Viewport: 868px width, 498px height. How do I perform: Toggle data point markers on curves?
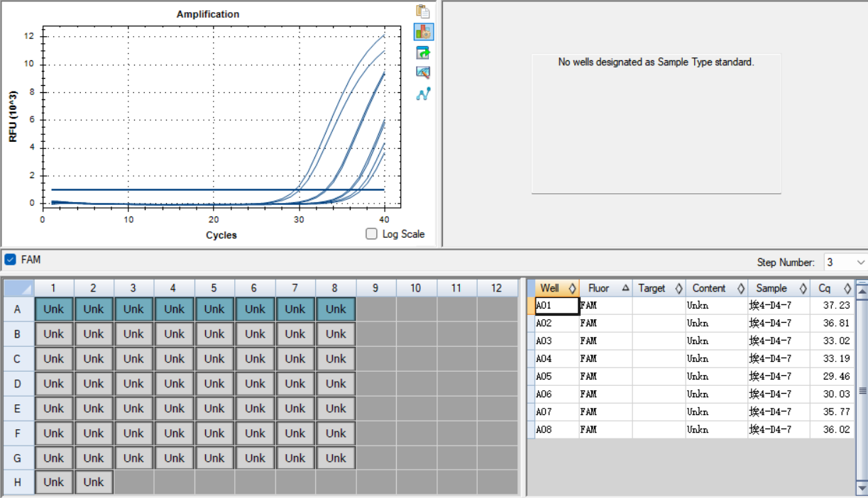(x=424, y=93)
